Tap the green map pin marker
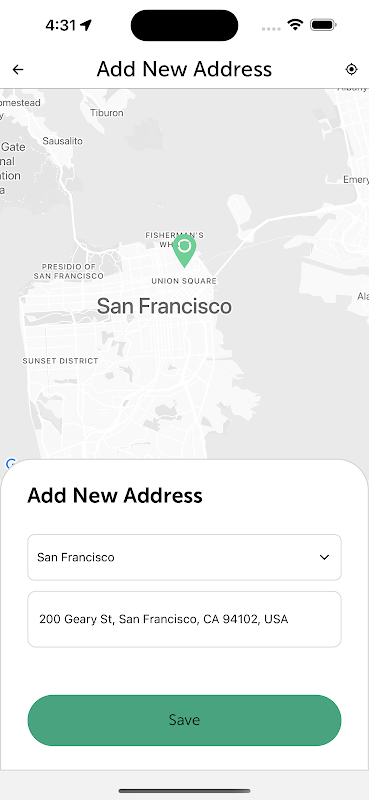The image size is (369, 800). (184, 251)
